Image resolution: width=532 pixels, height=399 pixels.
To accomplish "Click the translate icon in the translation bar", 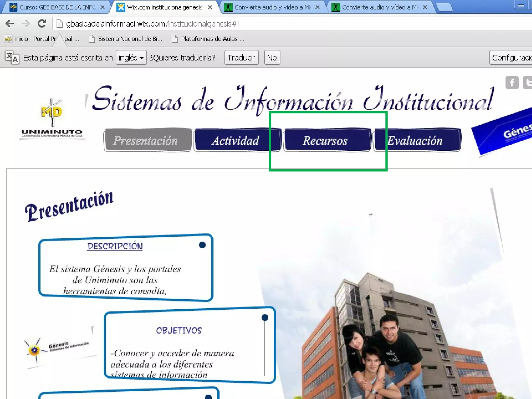I will pos(12,57).
